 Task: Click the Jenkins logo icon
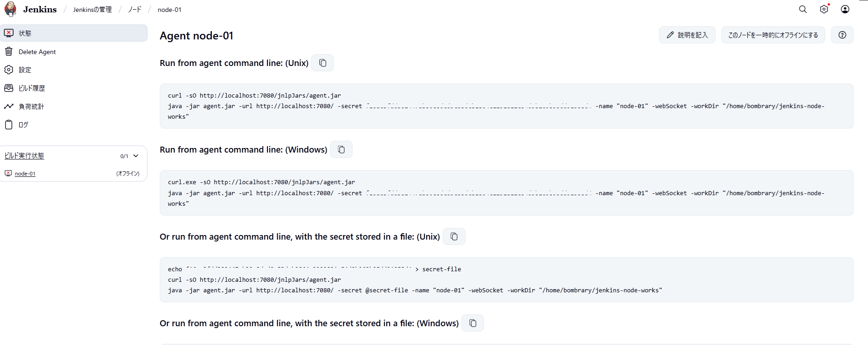pos(11,9)
